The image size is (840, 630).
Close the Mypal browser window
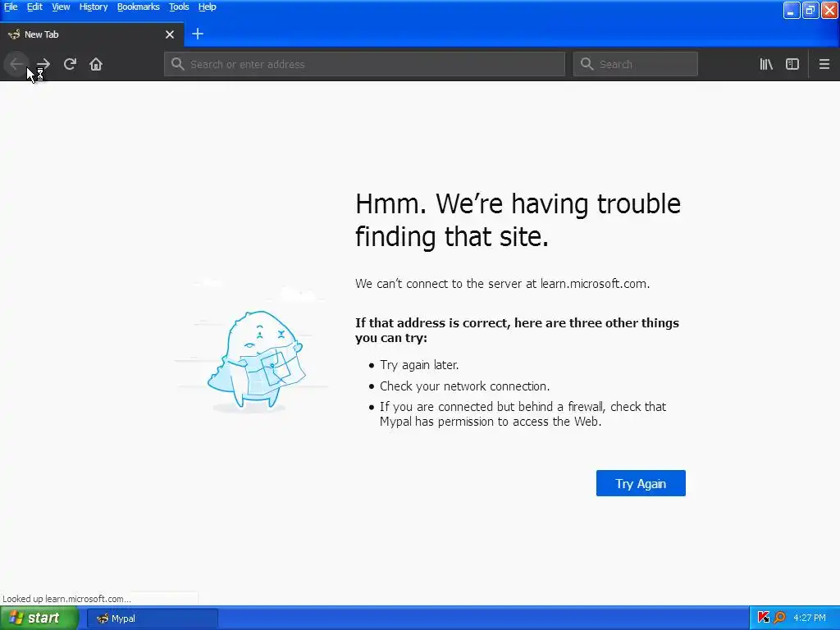829,10
